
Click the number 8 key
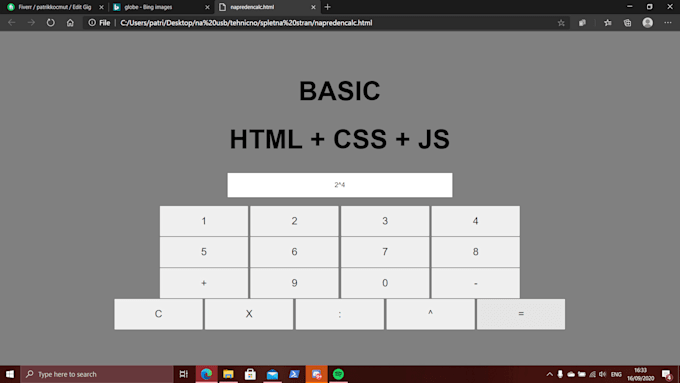476,252
